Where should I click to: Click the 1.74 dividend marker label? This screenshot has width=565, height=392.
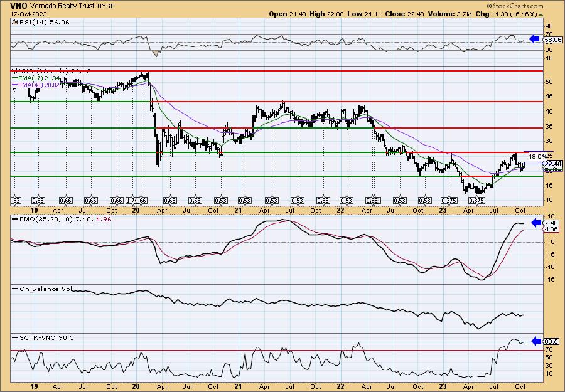132,201
